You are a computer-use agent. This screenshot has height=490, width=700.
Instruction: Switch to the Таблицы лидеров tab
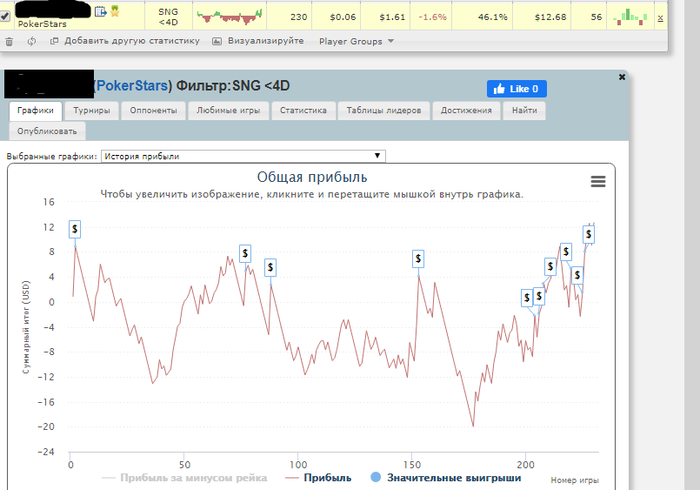[x=384, y=111]
